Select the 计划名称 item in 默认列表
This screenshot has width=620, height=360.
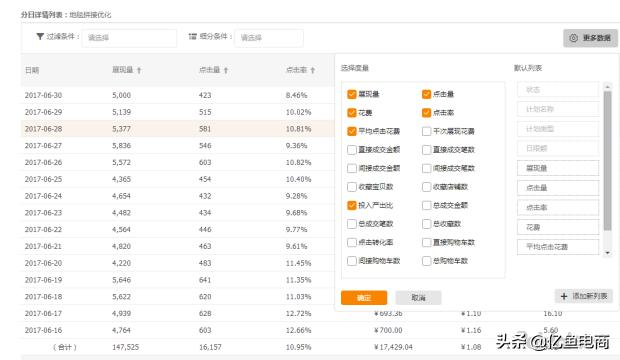558,109
